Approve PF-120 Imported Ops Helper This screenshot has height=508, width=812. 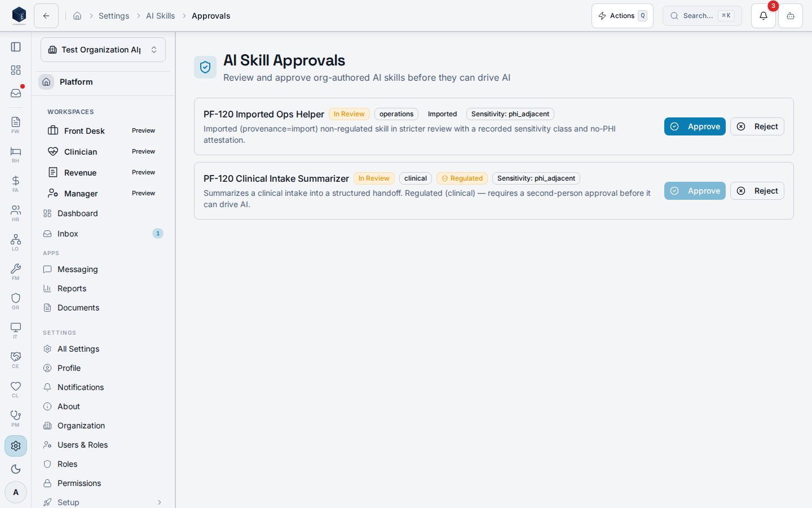click(695, 126)
